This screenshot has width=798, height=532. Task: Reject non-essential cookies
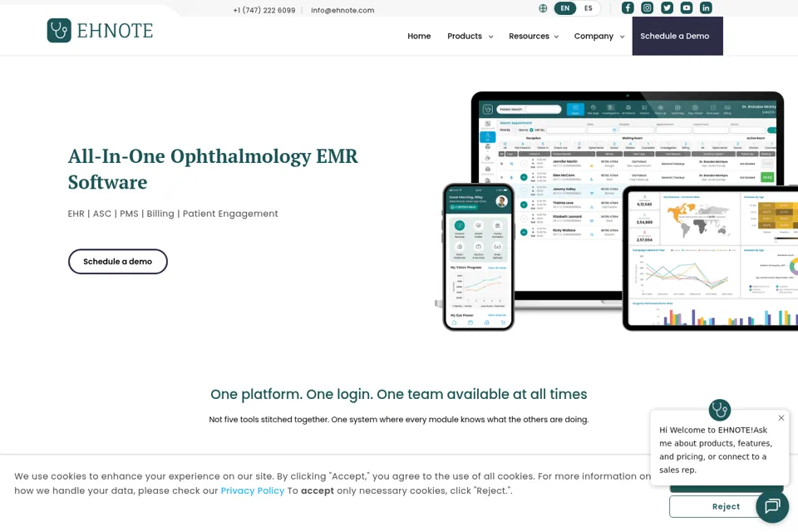[x=726, y=506]
